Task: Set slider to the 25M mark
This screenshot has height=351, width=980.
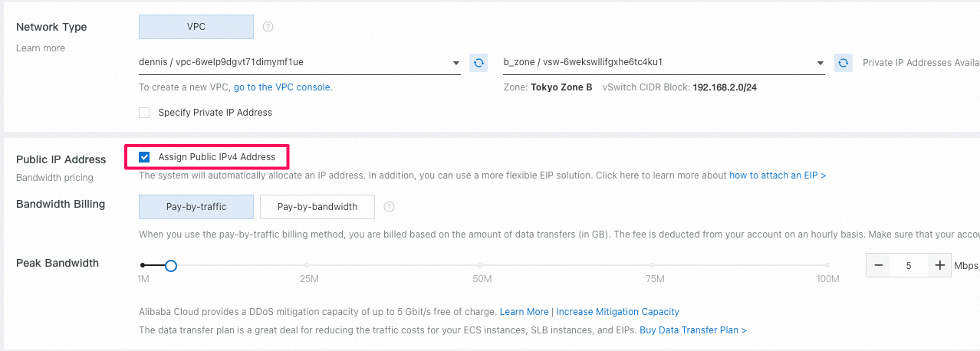Action: pyautogui.click(x=307, y=266)
